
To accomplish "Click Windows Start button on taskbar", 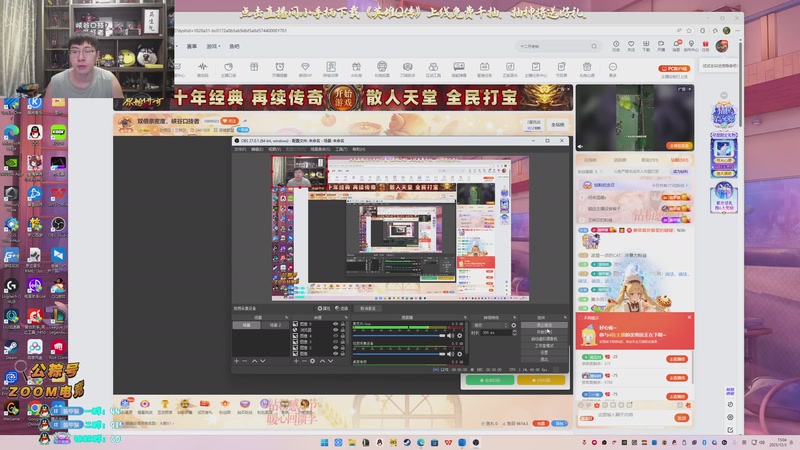I will point(324,442).
